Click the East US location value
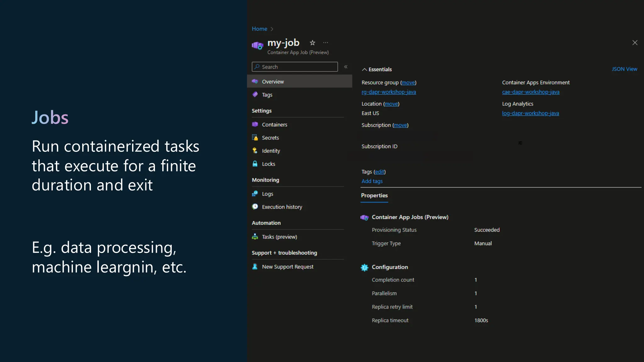 (x=370, y=113)
